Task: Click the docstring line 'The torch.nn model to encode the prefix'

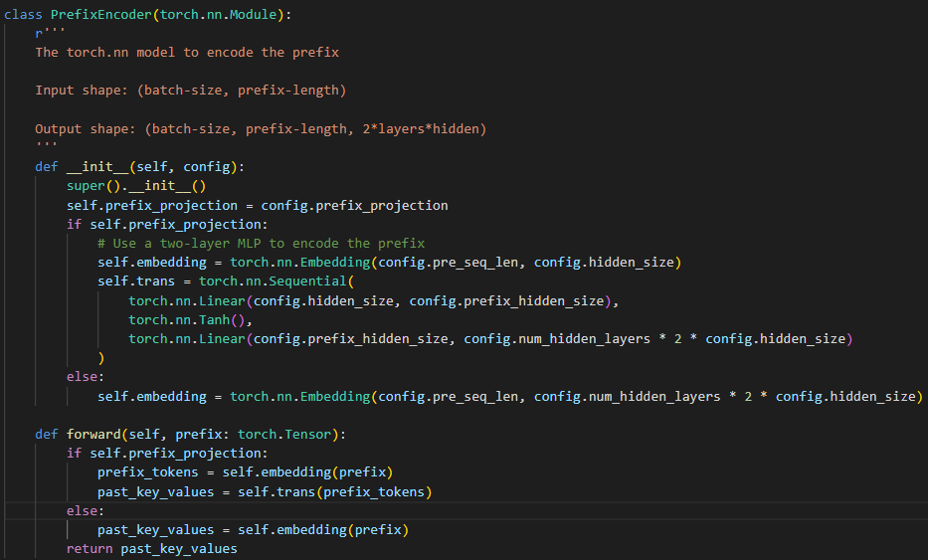Action: pyautogui.click(x=187, y=52)
